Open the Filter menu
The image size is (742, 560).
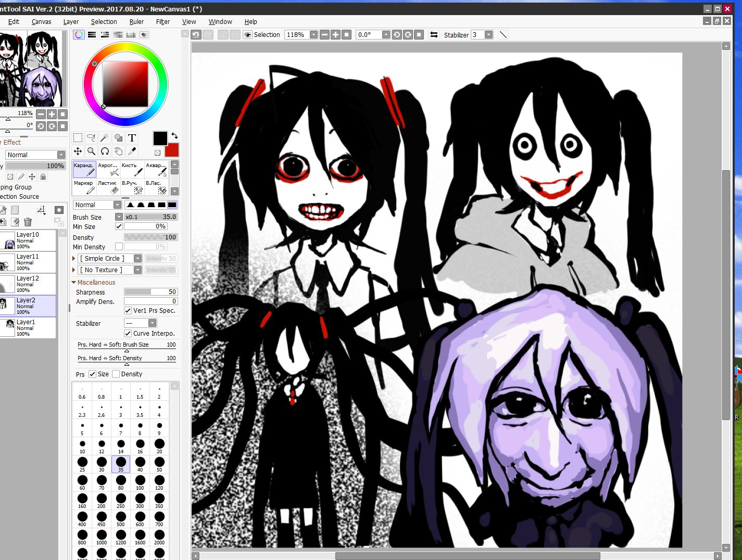pos(163,21)
